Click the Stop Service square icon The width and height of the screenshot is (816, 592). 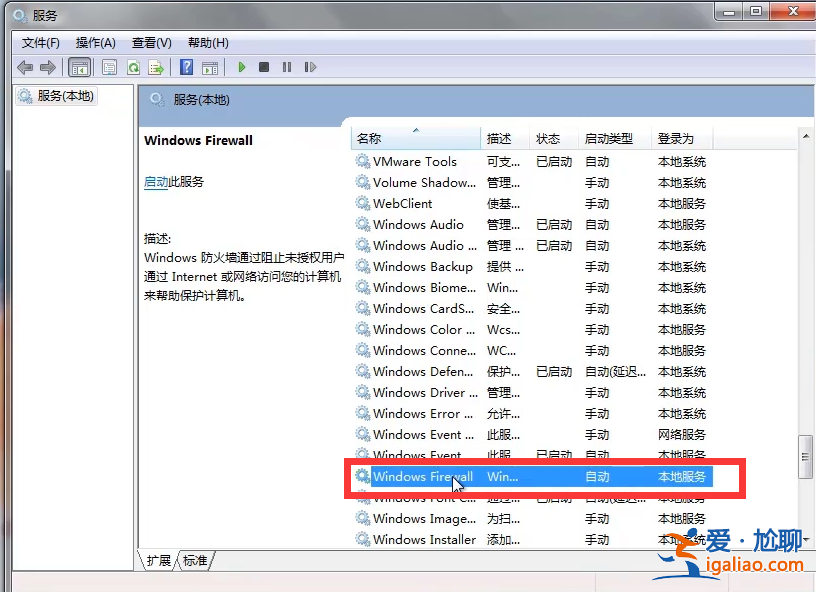tap(264, 67)
